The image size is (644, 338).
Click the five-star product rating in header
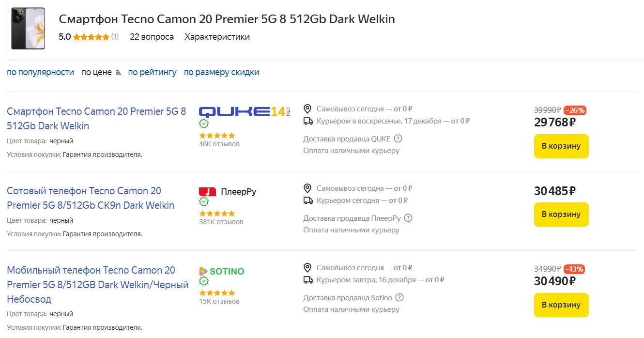pos(91,37)
